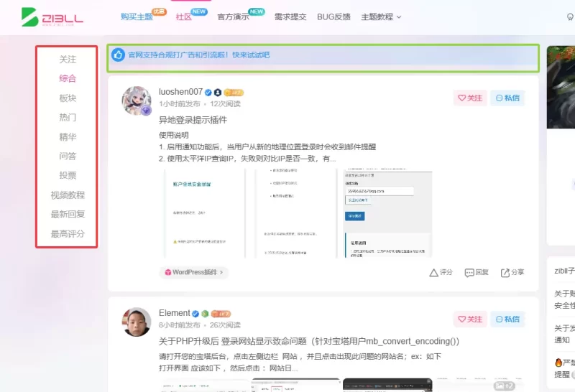Click the sidebar banner image on the right
The width and height of the screenshot is (575, 392).
pos(561,87)
